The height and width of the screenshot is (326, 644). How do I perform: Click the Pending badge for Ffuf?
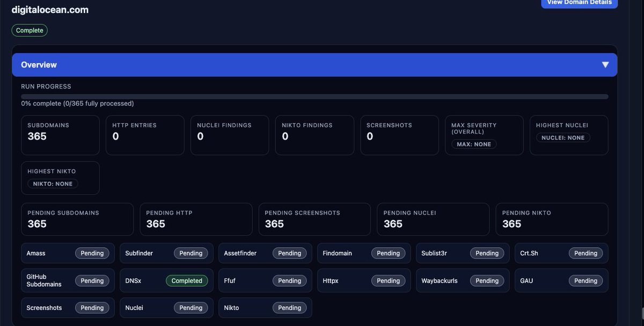click(290, 280)
